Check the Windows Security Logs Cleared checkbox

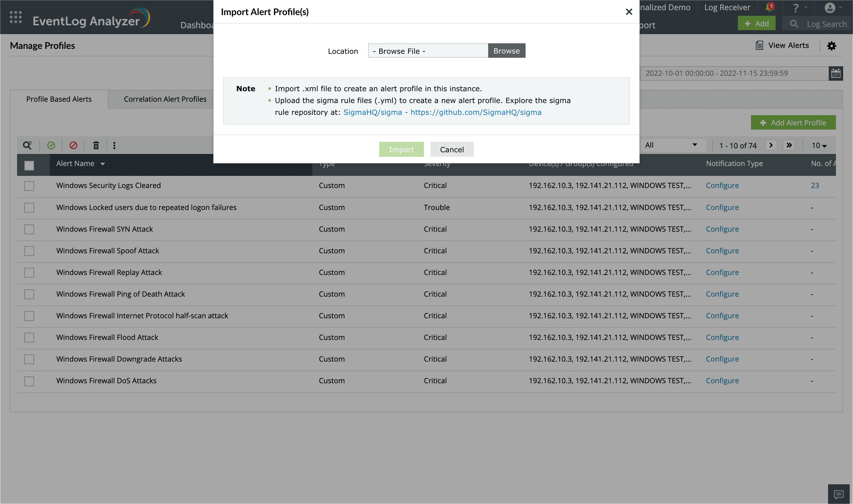coord(29,186)
